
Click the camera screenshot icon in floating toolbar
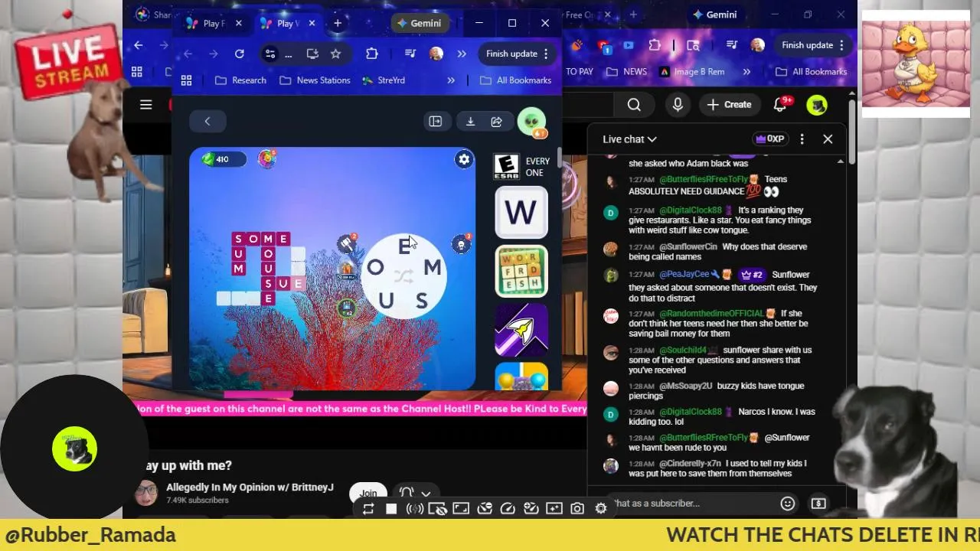tap(577, 509)
